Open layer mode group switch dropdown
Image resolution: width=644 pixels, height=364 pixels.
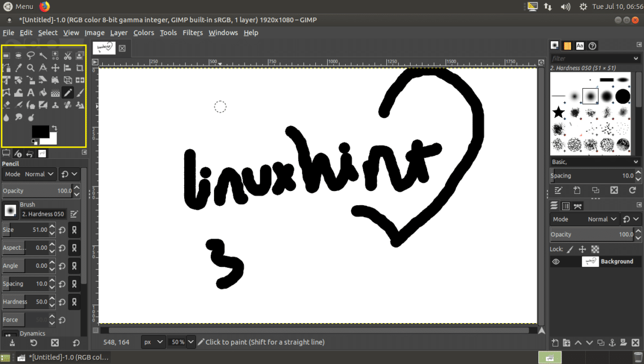[631, 219]
